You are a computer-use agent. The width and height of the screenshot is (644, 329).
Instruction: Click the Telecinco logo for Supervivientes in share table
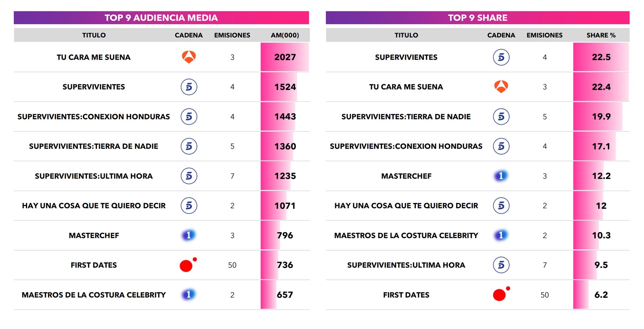click(x=501, y=57)
